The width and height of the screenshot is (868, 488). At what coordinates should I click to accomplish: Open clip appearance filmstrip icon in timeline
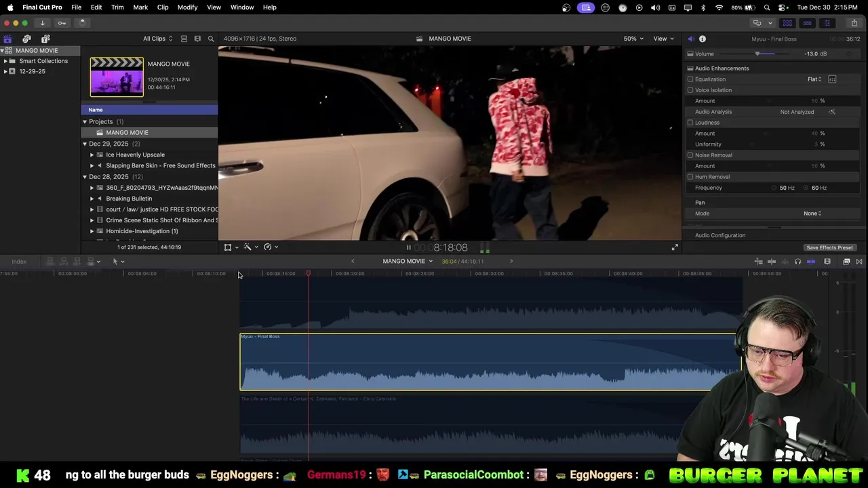[827, 262]
